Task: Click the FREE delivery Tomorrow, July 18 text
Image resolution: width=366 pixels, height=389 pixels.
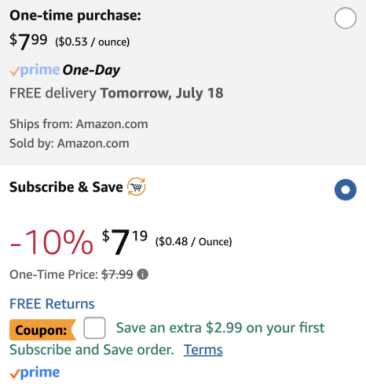Action: coord(116,93)
